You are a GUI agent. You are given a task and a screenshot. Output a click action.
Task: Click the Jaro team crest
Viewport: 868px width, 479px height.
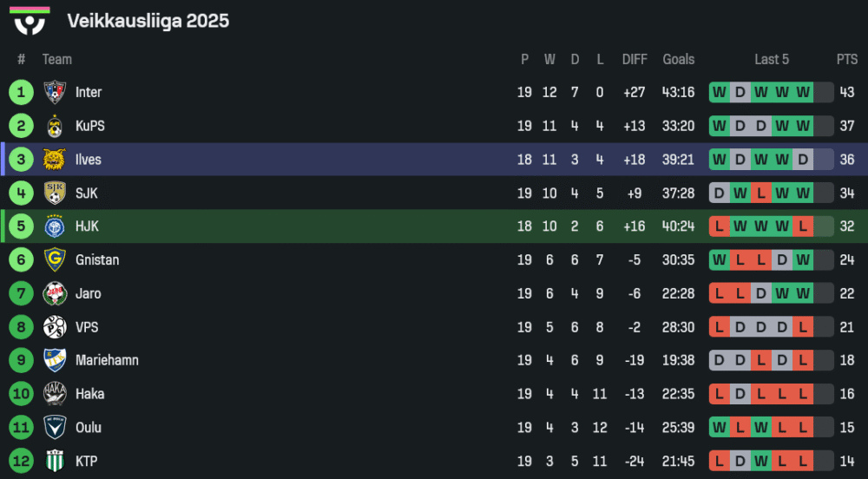coord(55,293)
